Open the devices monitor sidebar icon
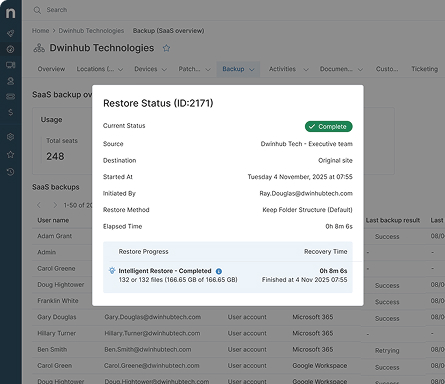Image resolution: width=445 pixels, height=384 pixels. pos(10,65)
